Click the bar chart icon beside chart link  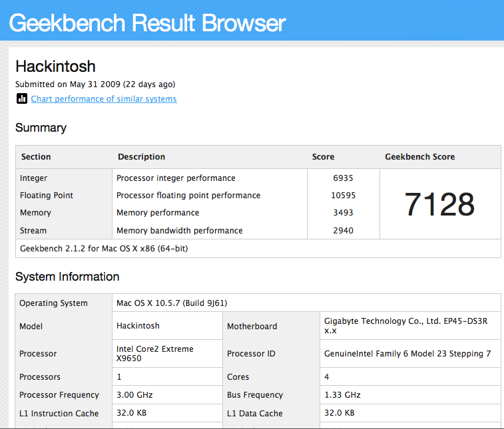(22, 98)
